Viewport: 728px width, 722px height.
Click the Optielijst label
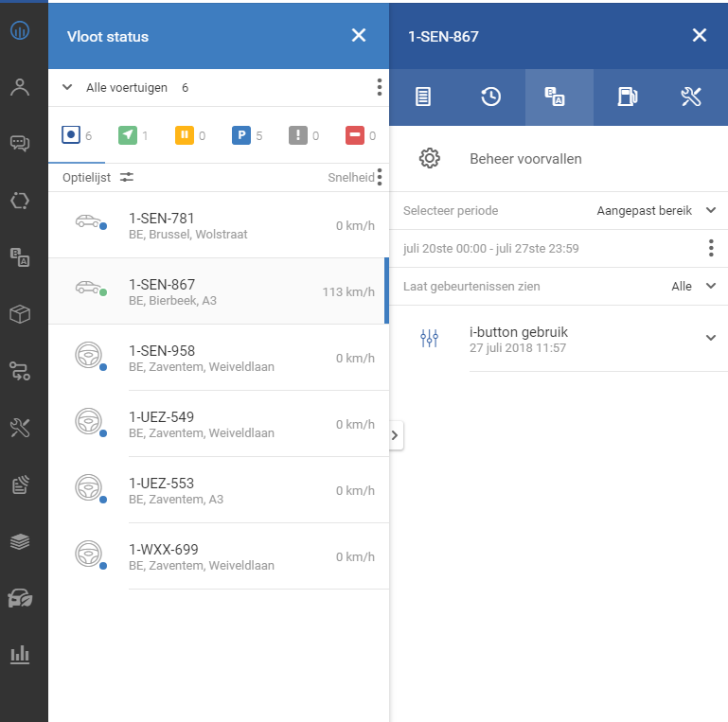pyautogui.click(x=86, y=178)
